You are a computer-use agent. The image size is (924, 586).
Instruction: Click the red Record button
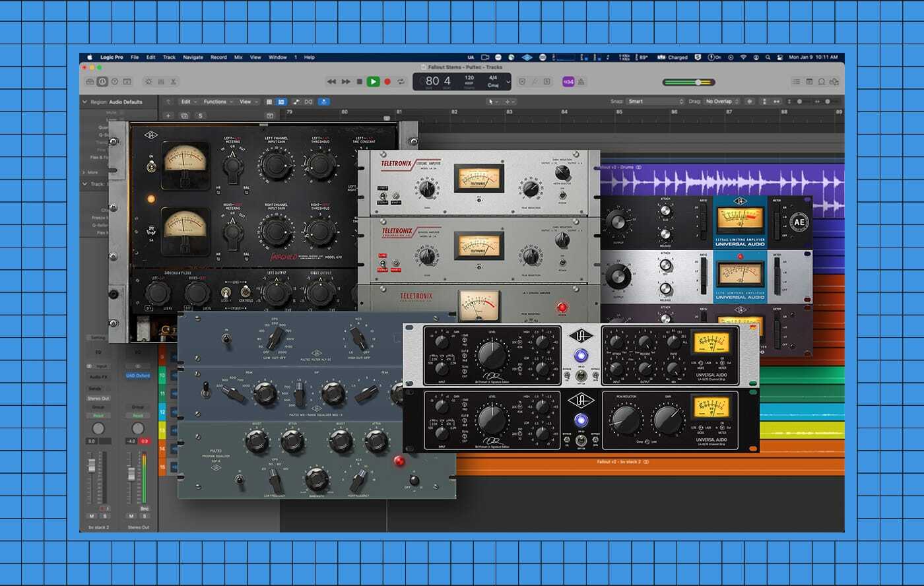pos(387,82)
